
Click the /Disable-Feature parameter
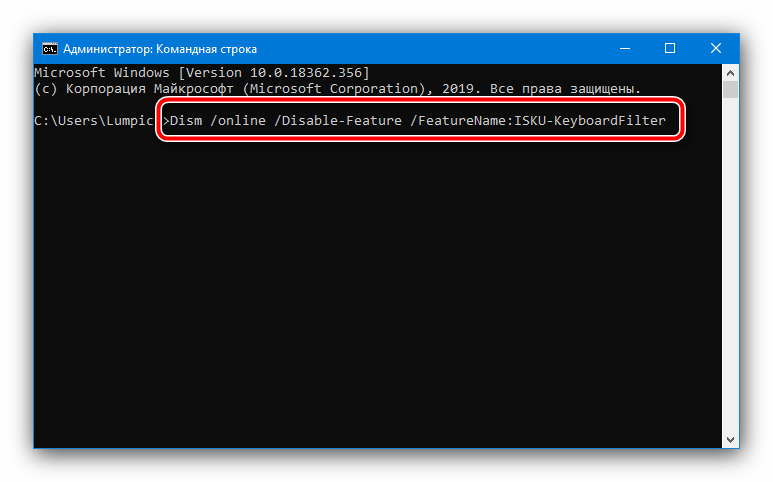coord(338,121)
